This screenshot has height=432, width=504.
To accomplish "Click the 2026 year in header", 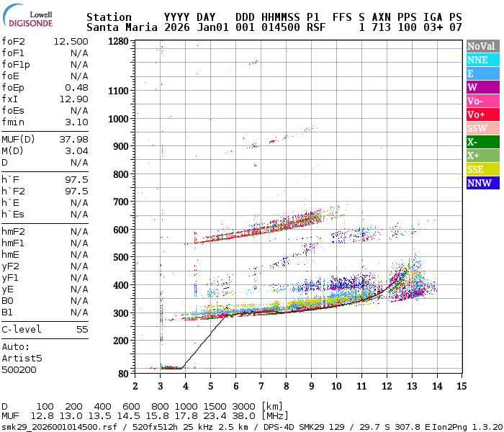I will point(177,27).
